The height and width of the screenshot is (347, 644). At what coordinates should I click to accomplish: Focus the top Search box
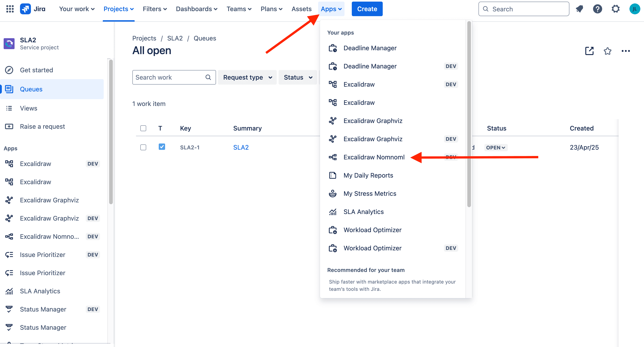523,9
